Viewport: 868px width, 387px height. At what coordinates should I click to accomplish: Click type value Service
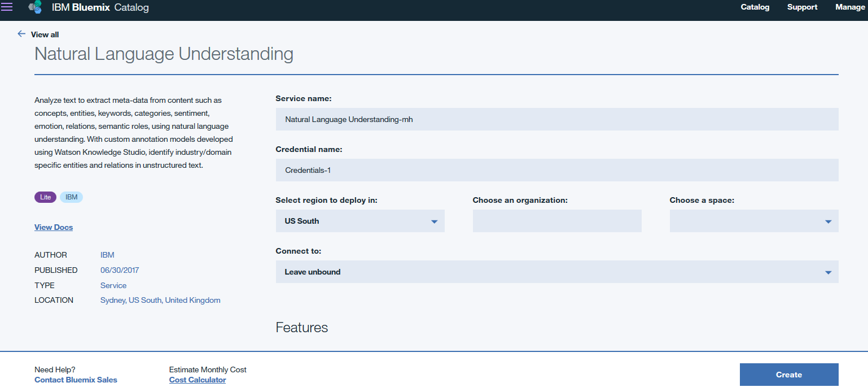[113, 285]
